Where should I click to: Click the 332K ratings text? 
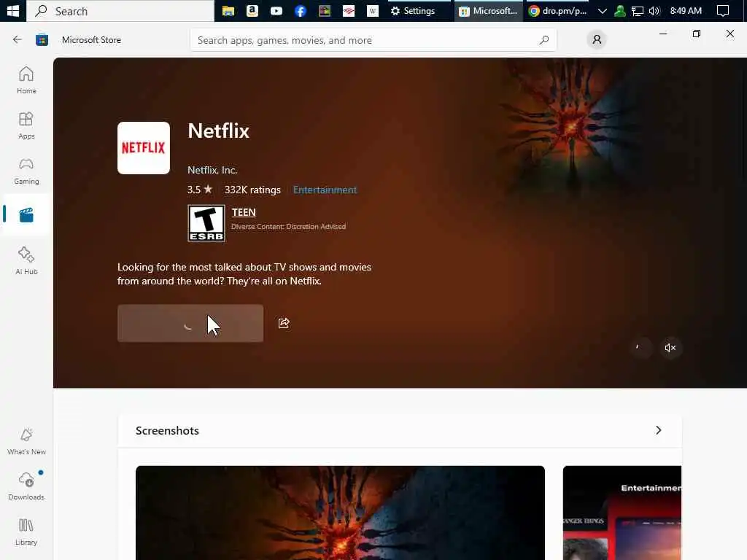point(252,190)
